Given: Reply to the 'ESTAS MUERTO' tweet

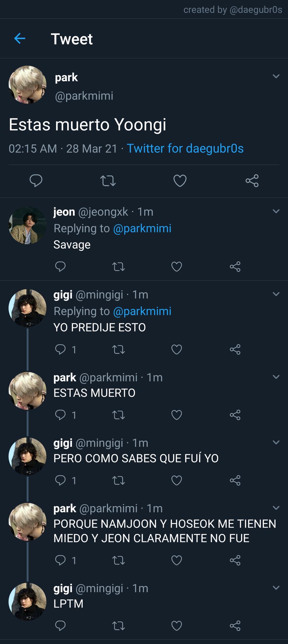Looking at the screenshot, I should click(x=60, y=415).
